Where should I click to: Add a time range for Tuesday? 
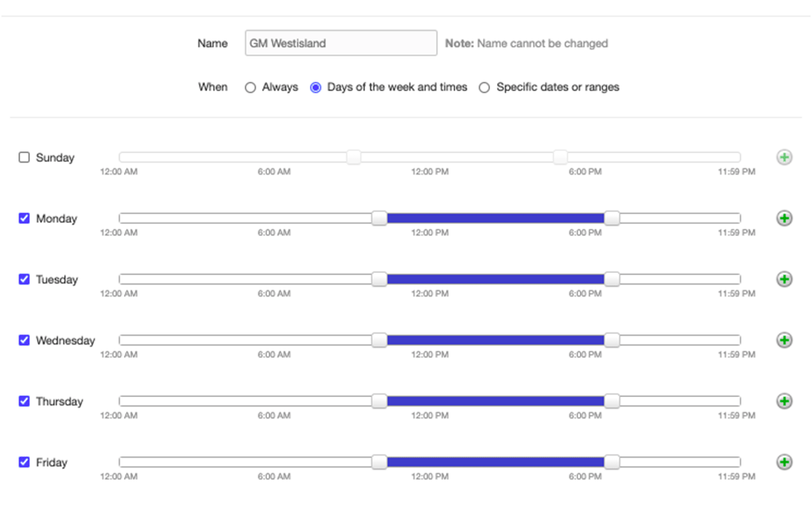click(784, 279)
